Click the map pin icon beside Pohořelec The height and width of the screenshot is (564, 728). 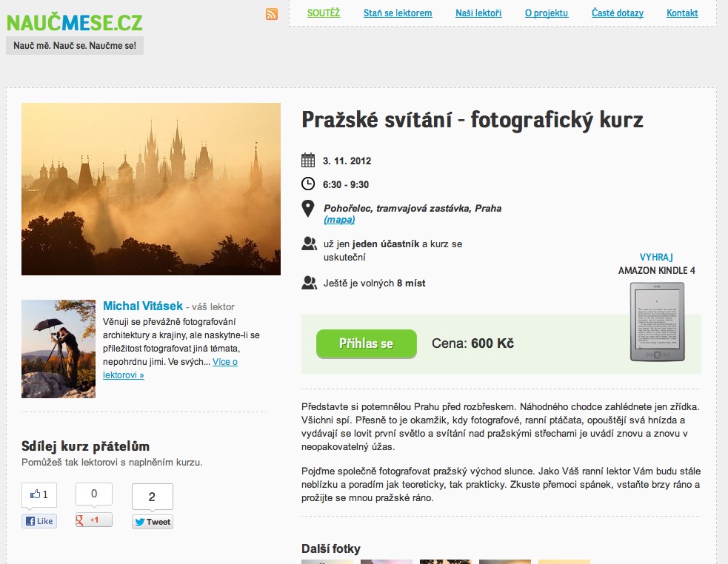tap(308, 209)
